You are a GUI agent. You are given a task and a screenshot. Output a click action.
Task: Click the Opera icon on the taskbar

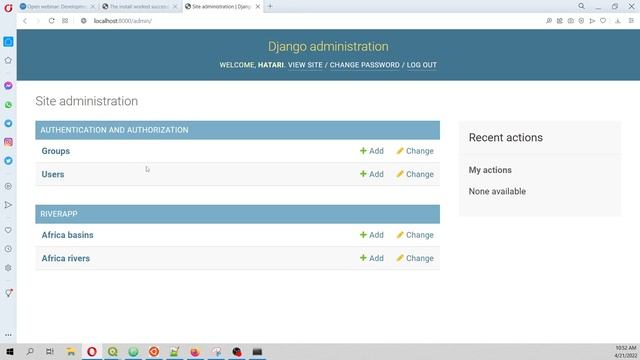(x=92, y=351)
